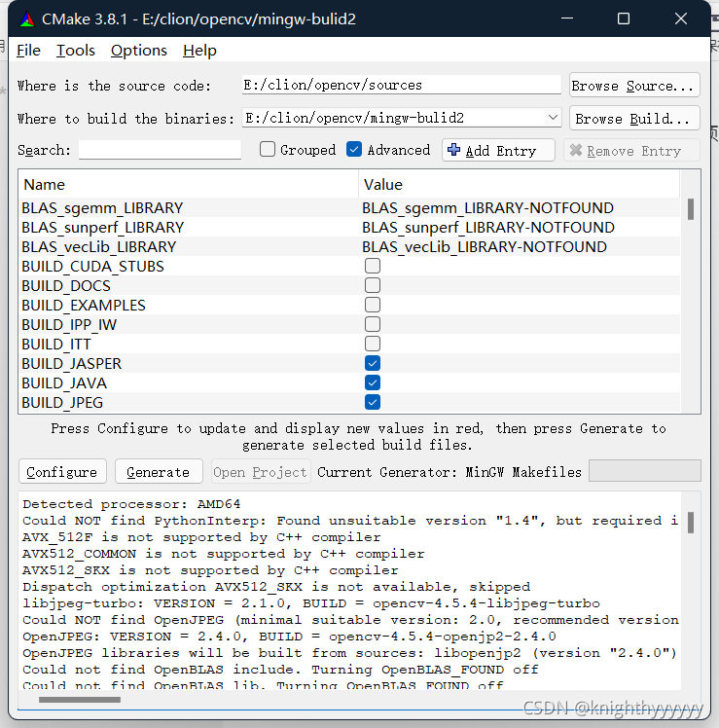
Task: Click the cache entries vertical scrollbar thumb
Action: point(691,209)
